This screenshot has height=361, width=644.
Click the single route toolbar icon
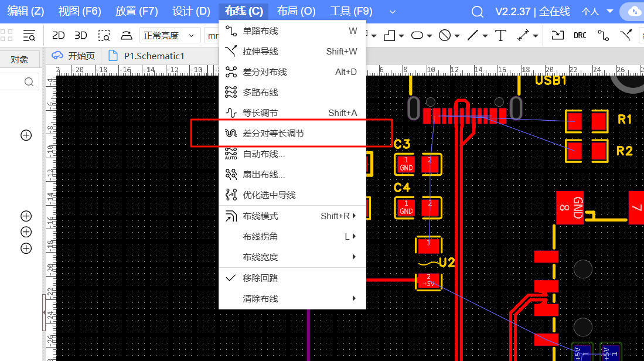pos(604,36)
